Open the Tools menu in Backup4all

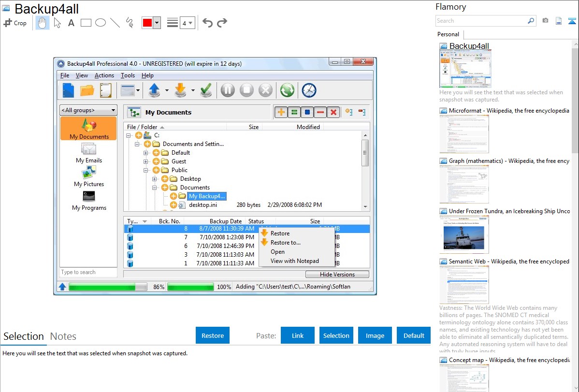click(128, 75)
